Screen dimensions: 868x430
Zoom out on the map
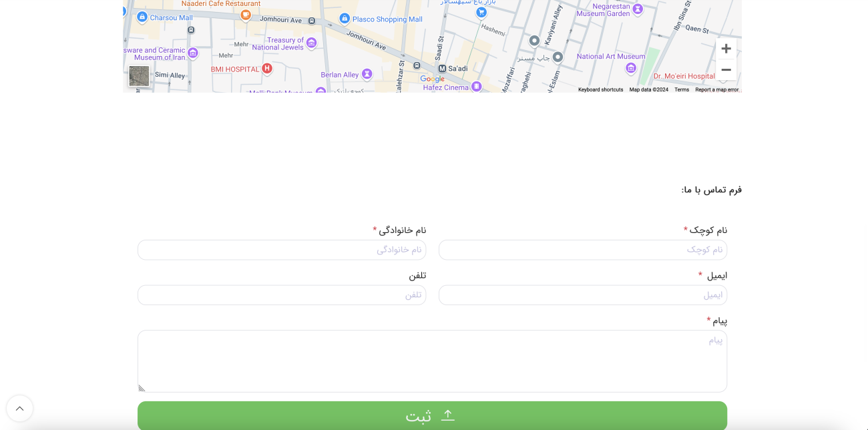click(726, 70)
